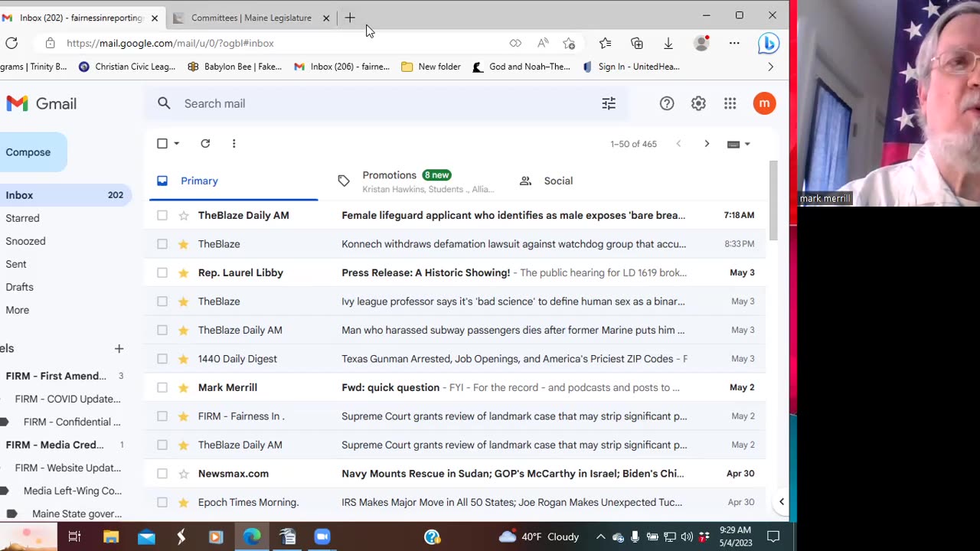The height and width of the screenshot is (551, 980).
Task: Show hidden system tray icons
Action: click(600, 536)
